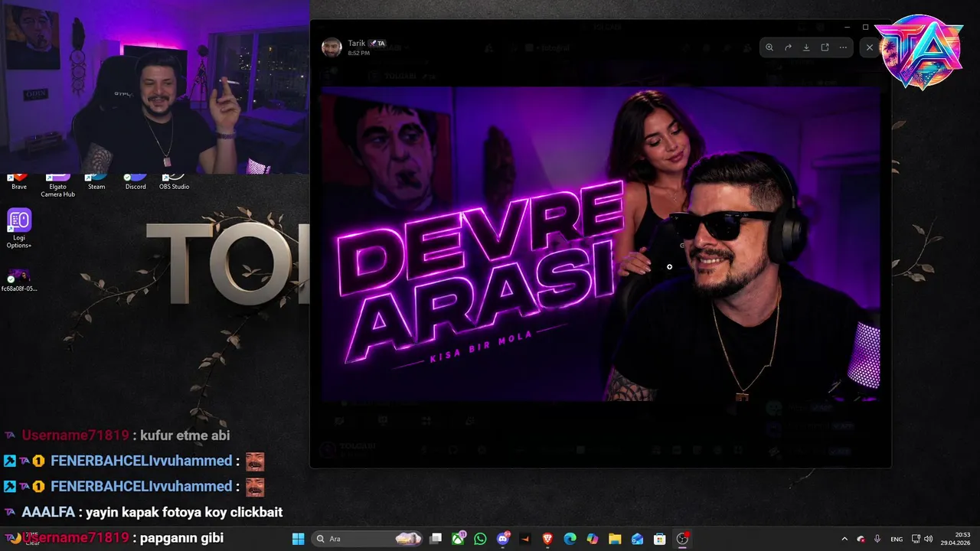Select the fc68a08f image file on desktop

(x=19, y=280)
